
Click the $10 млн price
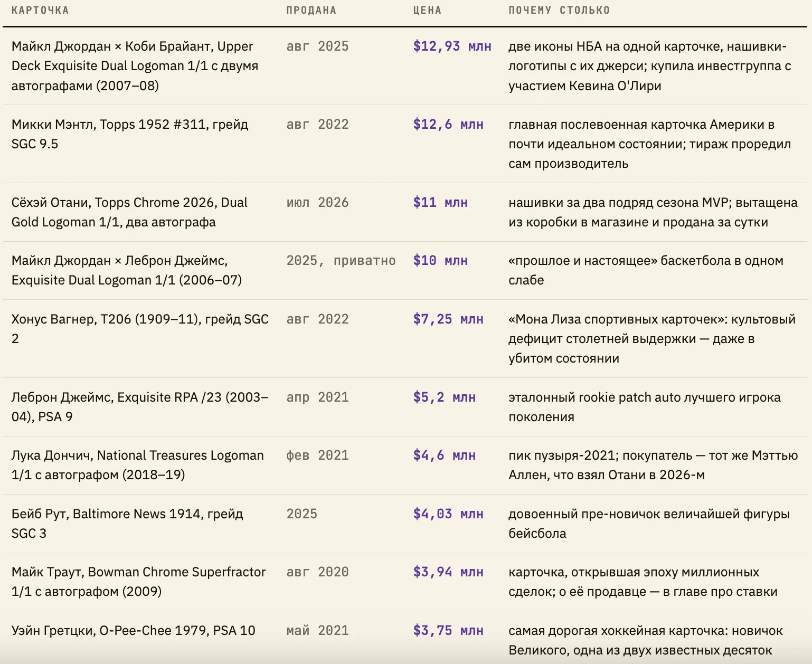(x=440, y=261)
